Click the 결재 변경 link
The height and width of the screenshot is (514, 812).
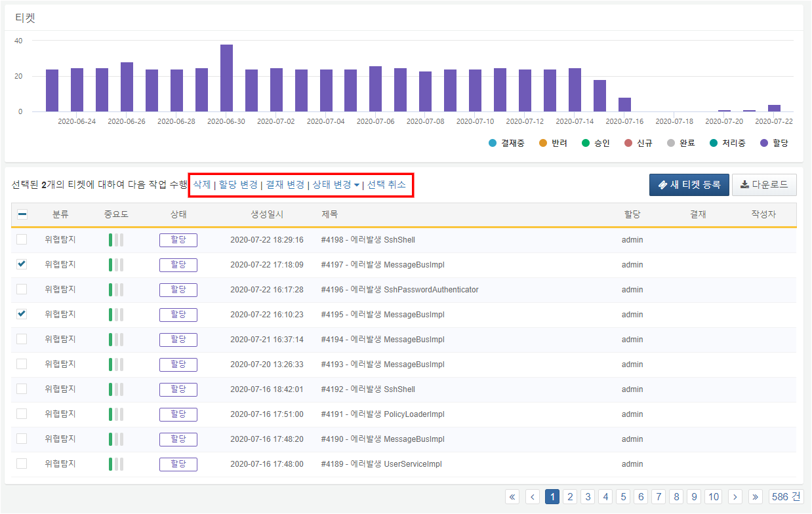pos(285,185)
